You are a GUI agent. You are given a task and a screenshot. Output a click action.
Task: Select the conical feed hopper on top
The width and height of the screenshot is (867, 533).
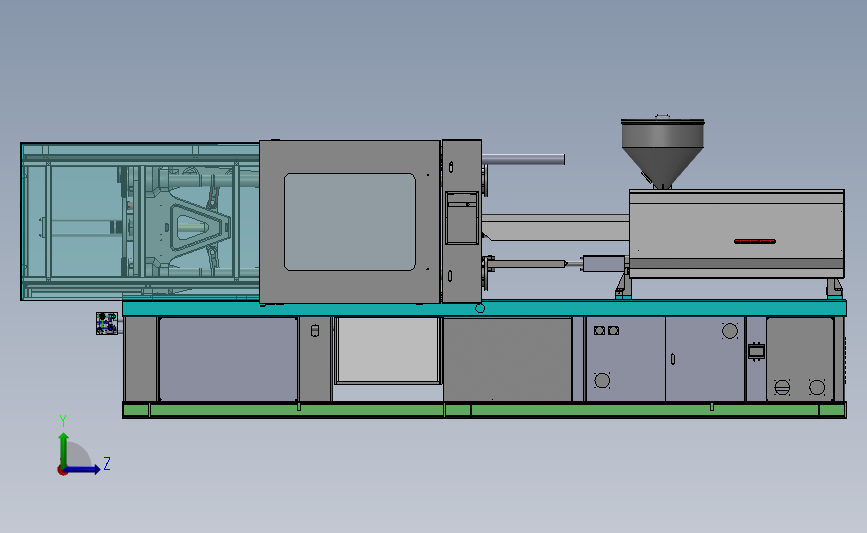coord(662,153)
